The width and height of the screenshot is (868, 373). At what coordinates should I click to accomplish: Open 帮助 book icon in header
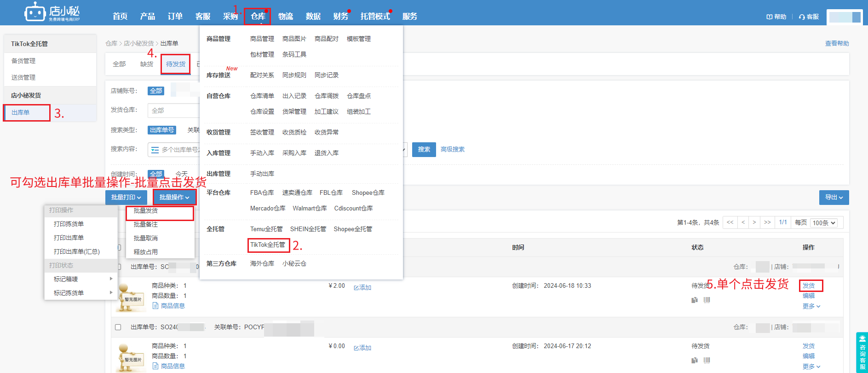(769, 17)
